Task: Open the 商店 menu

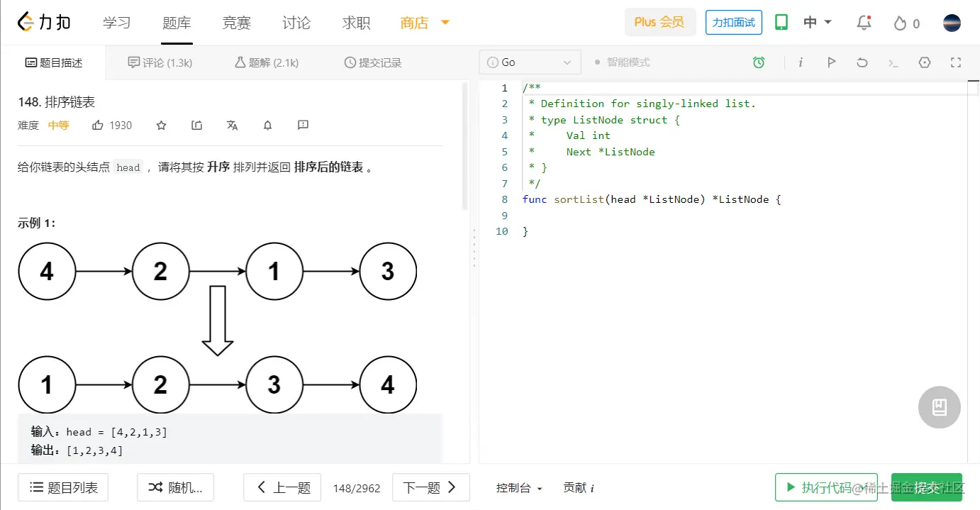Action: tap(415, 23)
